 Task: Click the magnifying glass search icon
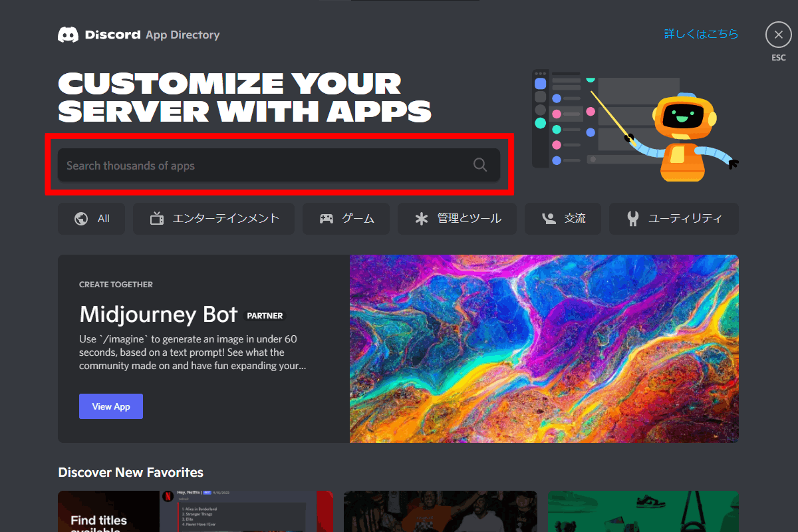480,165
